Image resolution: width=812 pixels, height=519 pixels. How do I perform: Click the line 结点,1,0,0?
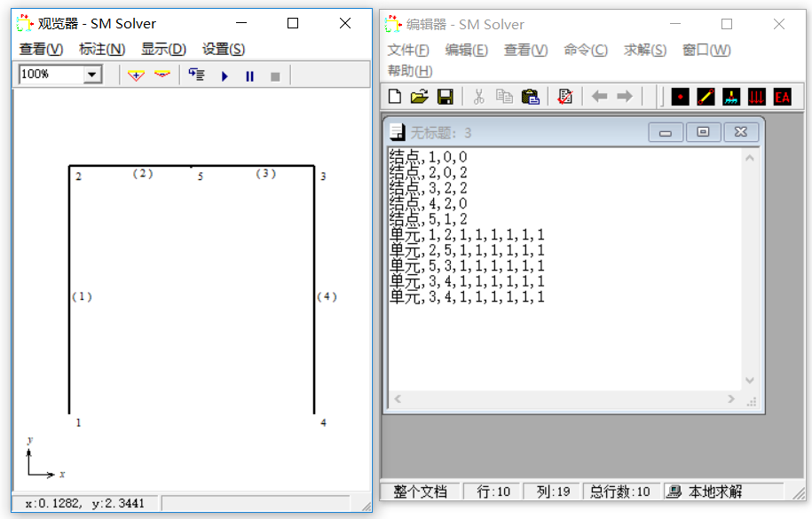coord(429,157)
